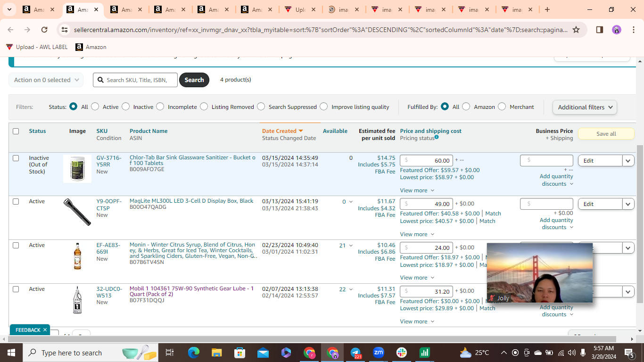Image resolution: width=644 pixels, height=362 pixels.
Task: Open the MagLite ML300L product link
Action: tap(191, 201)
